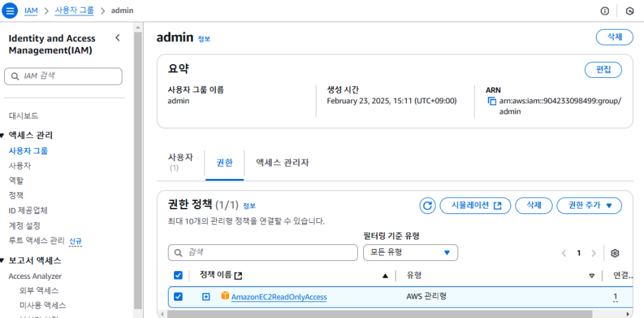The image size is (644, 318).
Task: Click the IAM breadcrumb link
Action: (x=31, y=11)
